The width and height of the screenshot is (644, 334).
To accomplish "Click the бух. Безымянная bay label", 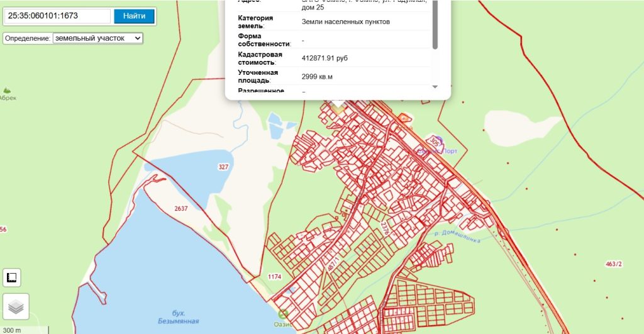I will 178,317.
